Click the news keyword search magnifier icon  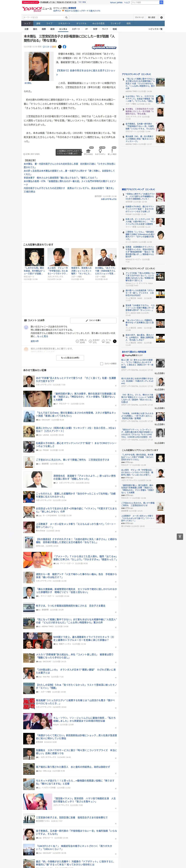point(66,18)
